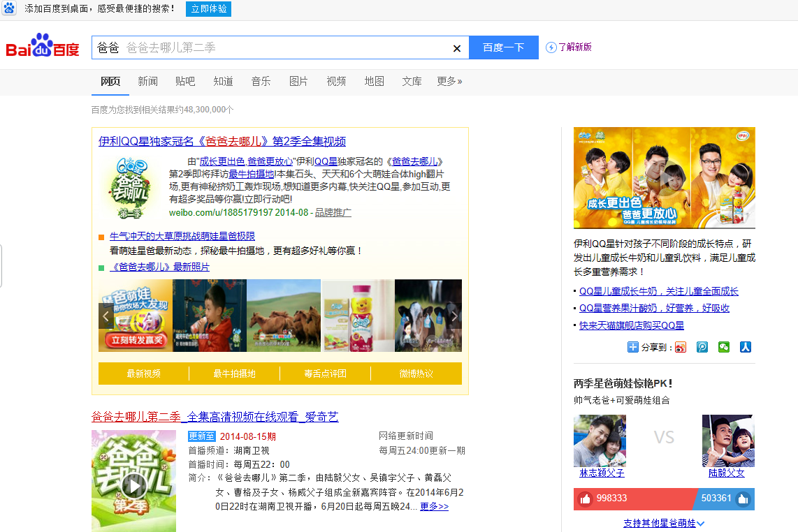The height and width of the screenshot is (532, 798).
Task: Click the 了解新版 lightning icon
Action: [x=551, y=47]
